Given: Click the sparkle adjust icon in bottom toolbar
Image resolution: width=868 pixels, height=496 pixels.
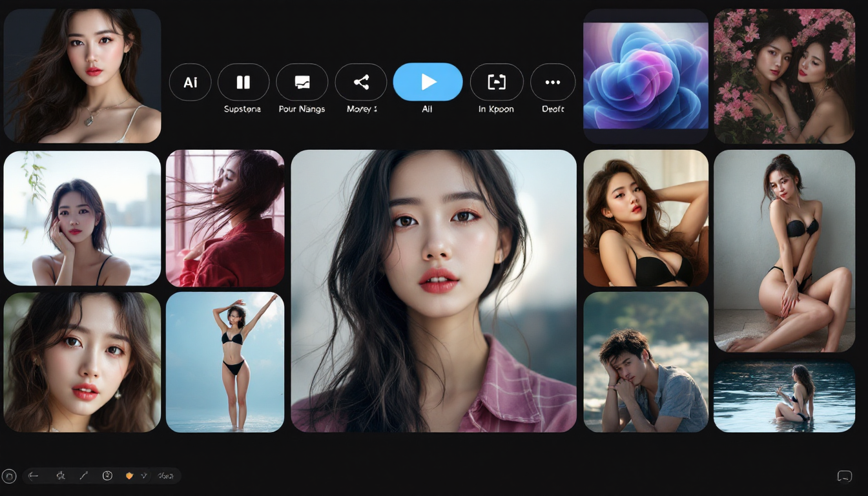Looking at the screenshot, I should [61, 476].
